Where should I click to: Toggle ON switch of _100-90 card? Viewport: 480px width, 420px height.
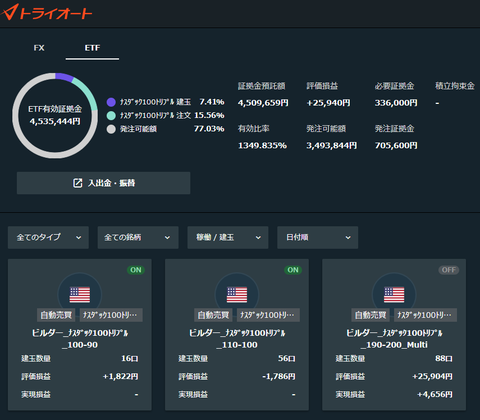[136, 270]
